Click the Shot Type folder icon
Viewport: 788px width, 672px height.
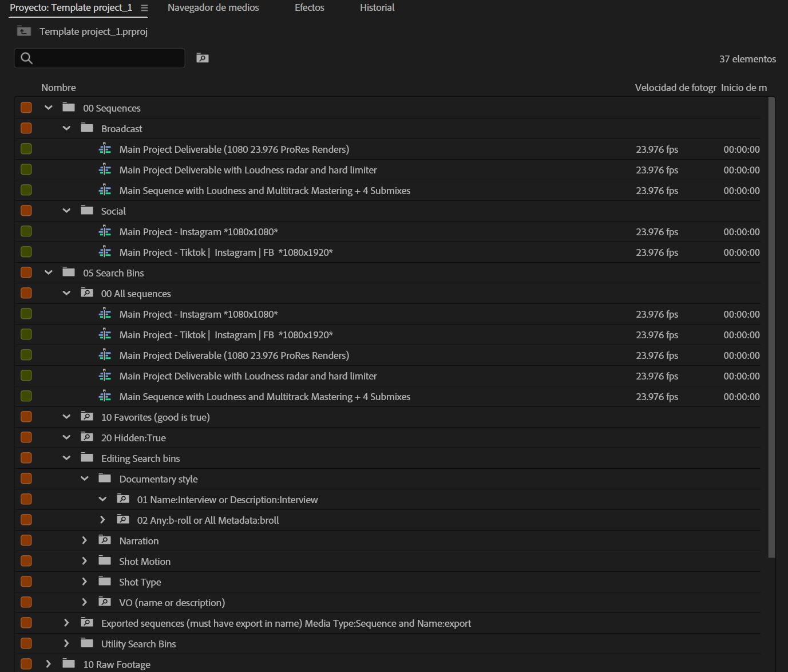[105, 581]
